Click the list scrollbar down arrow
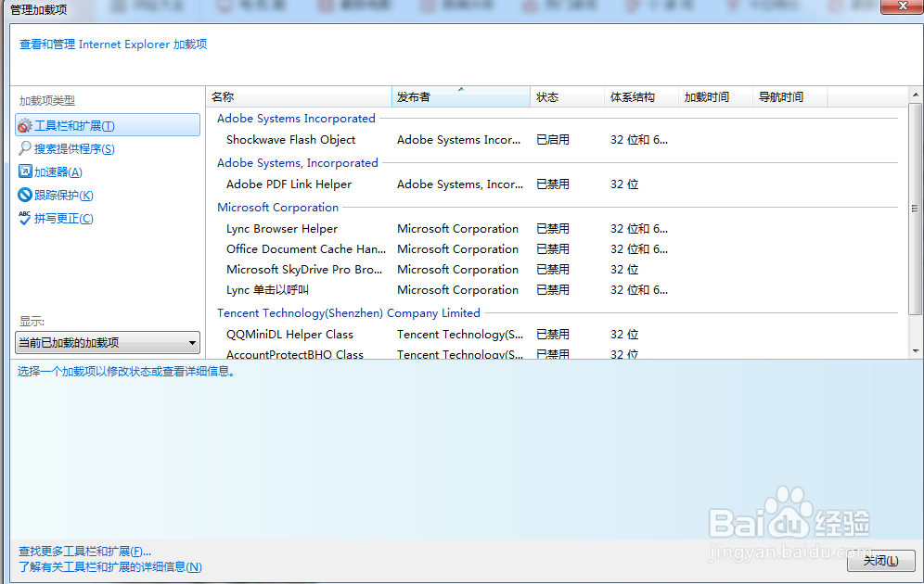The height and width of the screenshot is (584, 924). [x=915, y=351]
